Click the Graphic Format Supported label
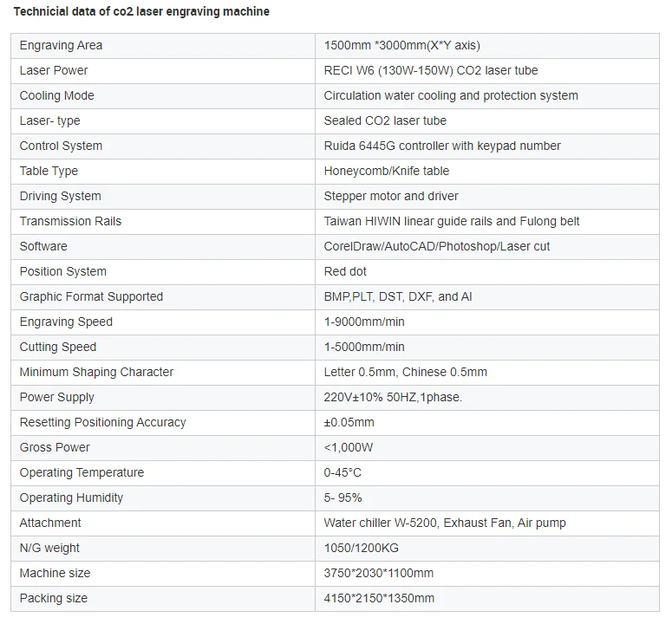This screenshot has height=624, width=672. pyautogui.click(x=91, y=296)
